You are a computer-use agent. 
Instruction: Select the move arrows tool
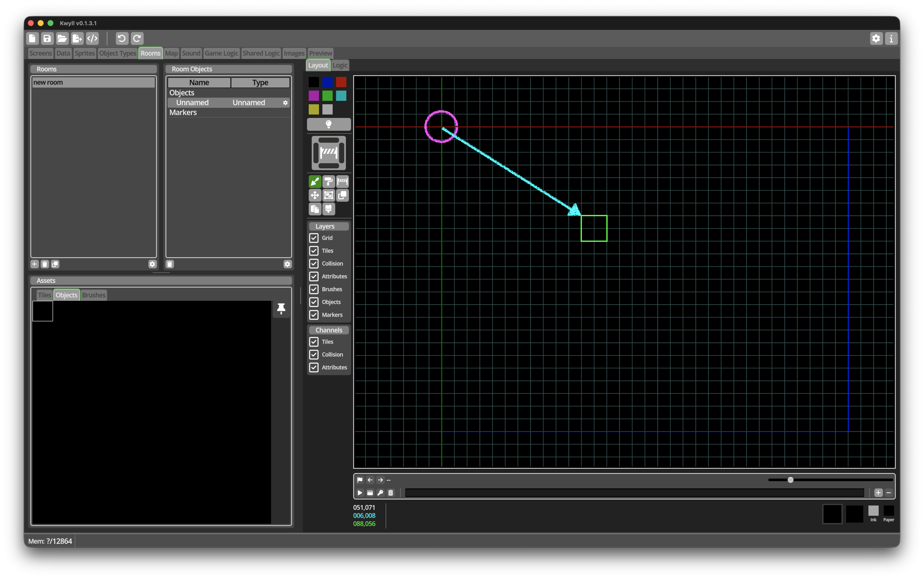click(314, 195)
